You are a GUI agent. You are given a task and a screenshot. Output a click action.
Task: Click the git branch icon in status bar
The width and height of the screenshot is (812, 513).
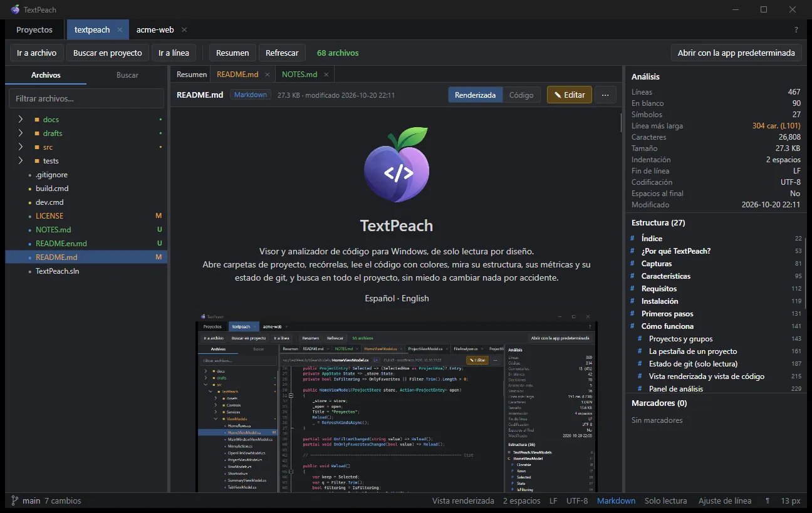click(14, 500)
